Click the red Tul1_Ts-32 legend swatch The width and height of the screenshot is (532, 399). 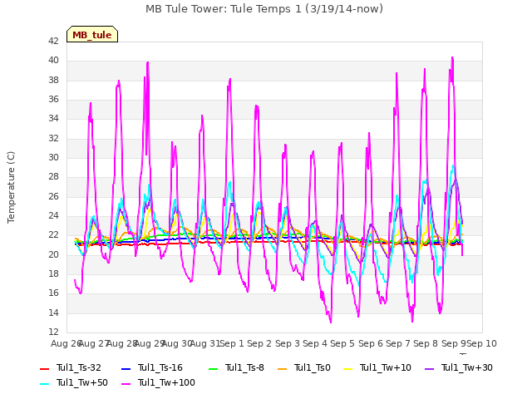coord(45,368)
